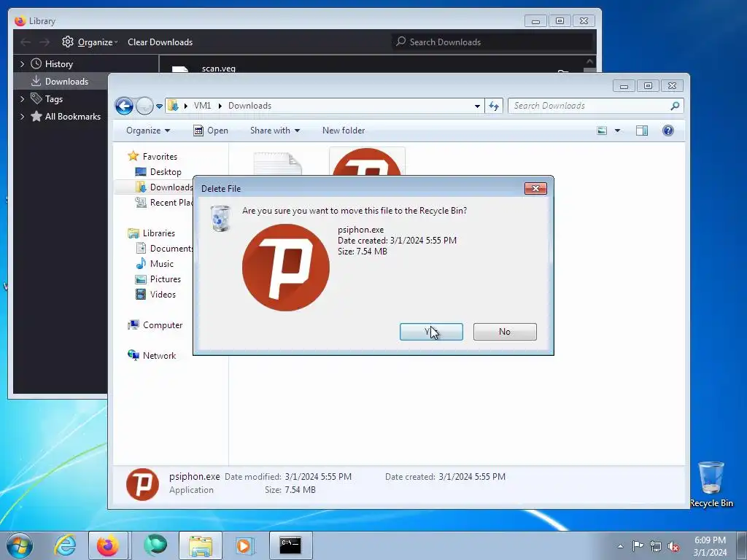This screenshot has width=747, height=560.
Task: Click the Explorer forward navigation arrow
Action: tap(144, 106)
